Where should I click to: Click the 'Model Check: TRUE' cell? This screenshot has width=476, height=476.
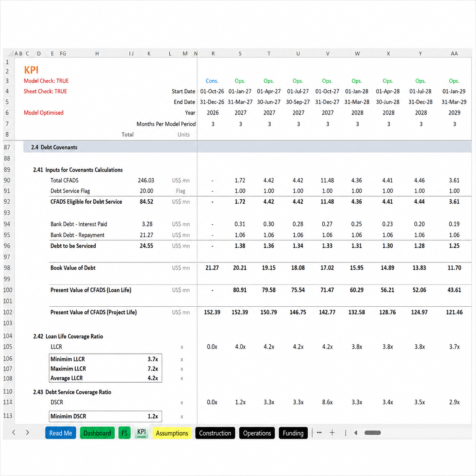pos(46,81)
